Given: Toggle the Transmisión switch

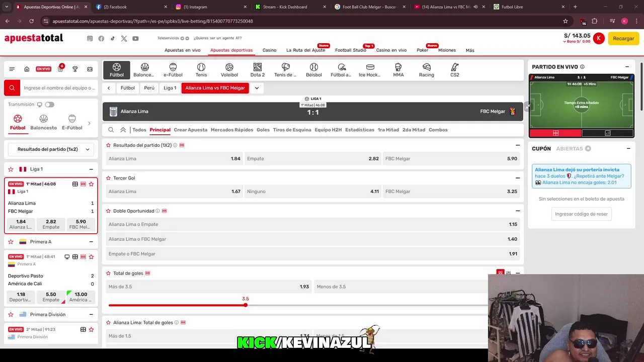Looking at the screenshot, I should [49, 105].
